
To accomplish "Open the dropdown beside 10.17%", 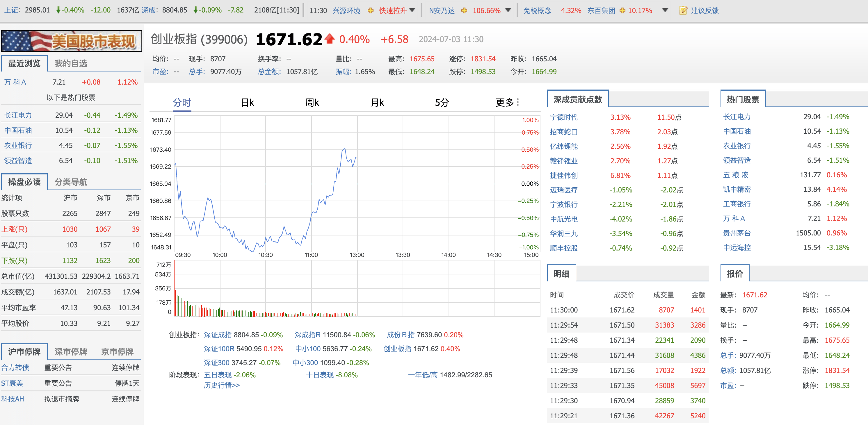I will click(665, 10).
